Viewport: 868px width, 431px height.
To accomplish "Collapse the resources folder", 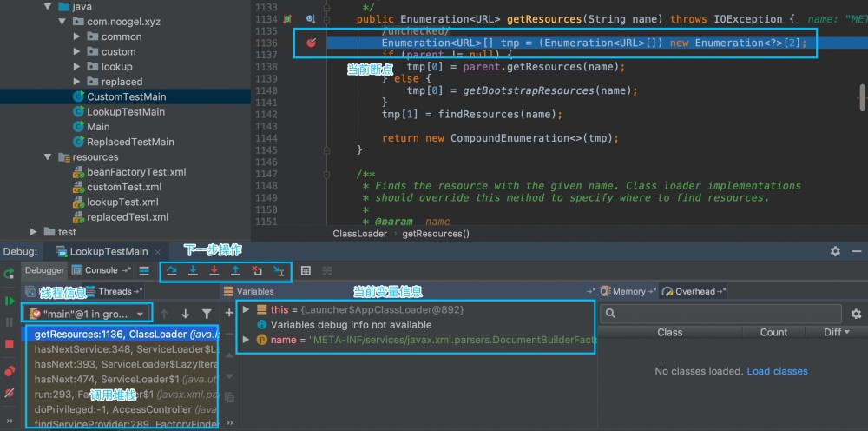I will click(49, 157).
